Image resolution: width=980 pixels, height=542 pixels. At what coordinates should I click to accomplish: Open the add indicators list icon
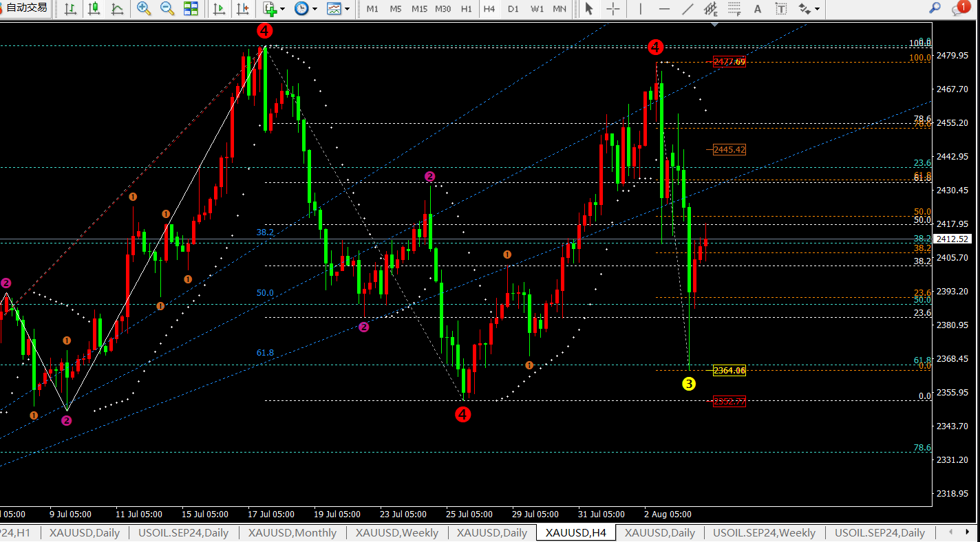(270, 8)
